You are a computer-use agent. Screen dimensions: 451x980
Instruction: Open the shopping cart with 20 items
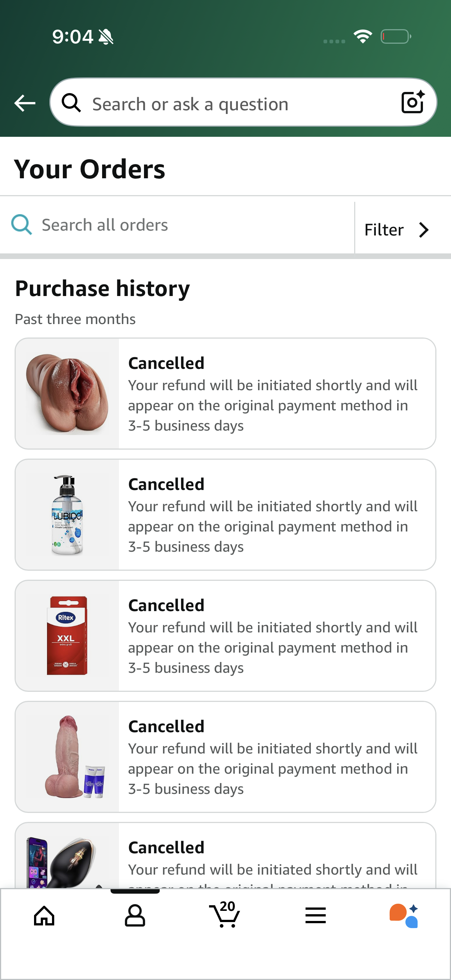pyautogui.click(x=225, y=915)
